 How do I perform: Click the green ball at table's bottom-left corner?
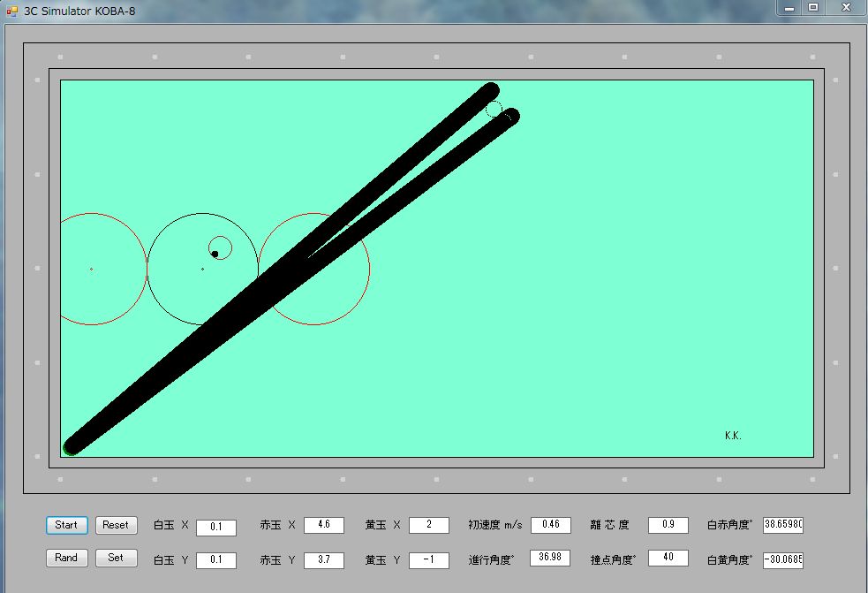pyautogui.click(x=72, y=447)
